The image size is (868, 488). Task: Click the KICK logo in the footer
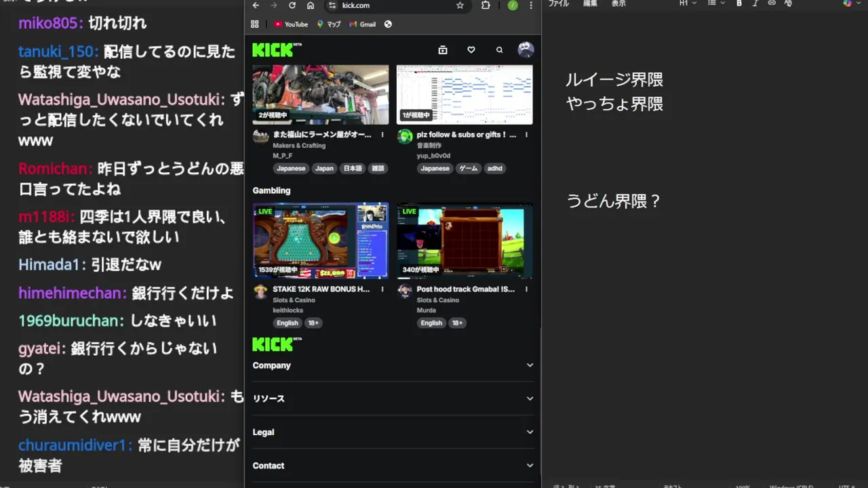coord(276,344)
